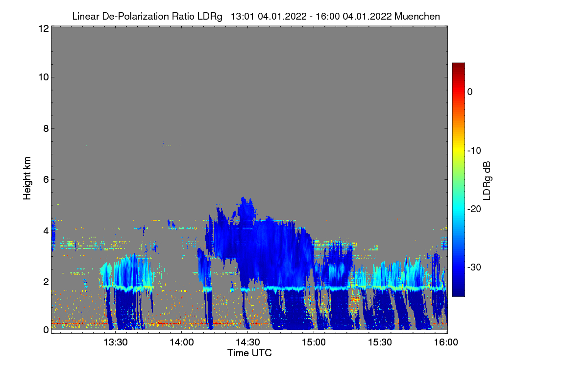
Task: Click the LDRg color scale bar
Action: [458, 179]
